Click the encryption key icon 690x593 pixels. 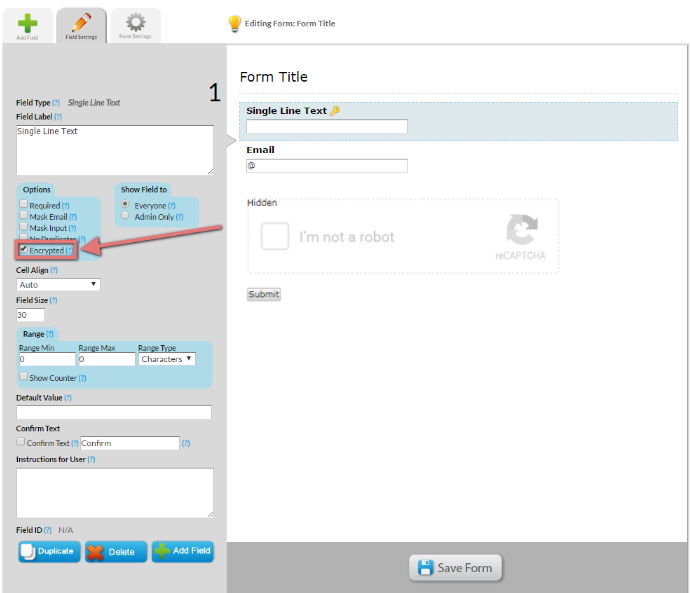tap(335, 111)
